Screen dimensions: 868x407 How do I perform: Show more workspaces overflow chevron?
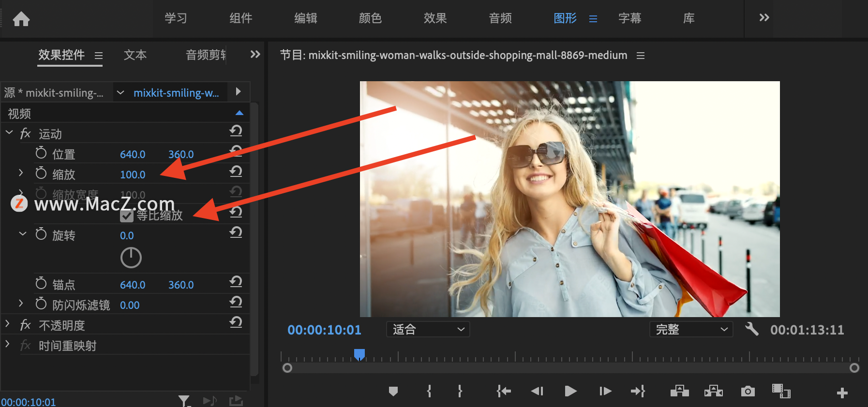pyautogui.click(x=764, y=18)
